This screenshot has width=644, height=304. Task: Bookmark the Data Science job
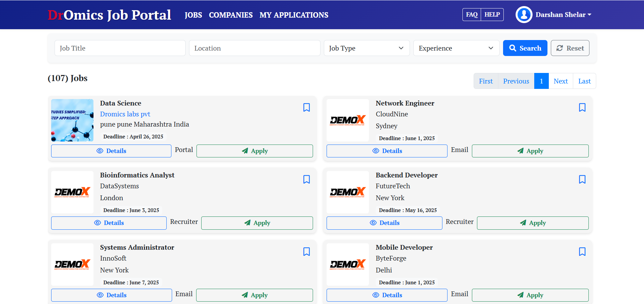(x=307, y=108)
